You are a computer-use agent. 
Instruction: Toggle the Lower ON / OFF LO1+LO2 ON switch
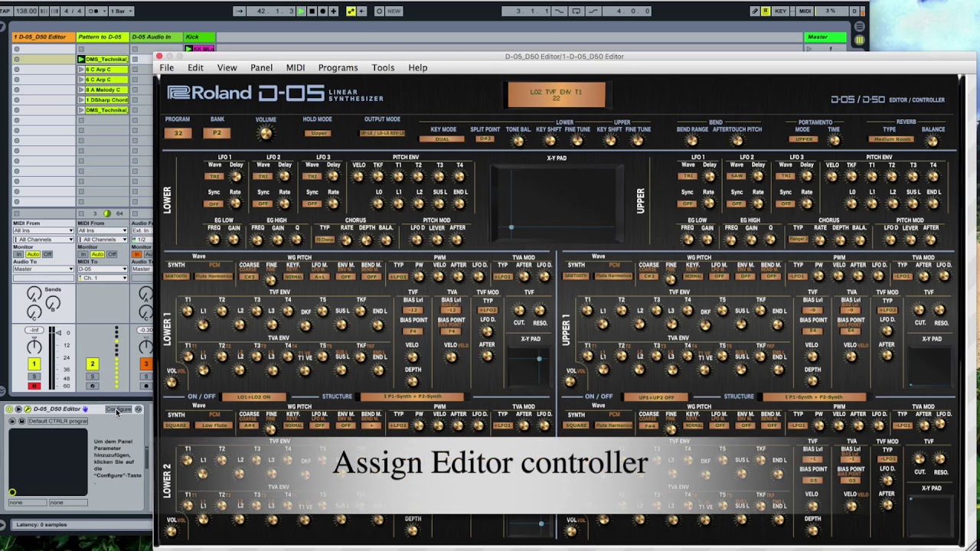(253, 396)
